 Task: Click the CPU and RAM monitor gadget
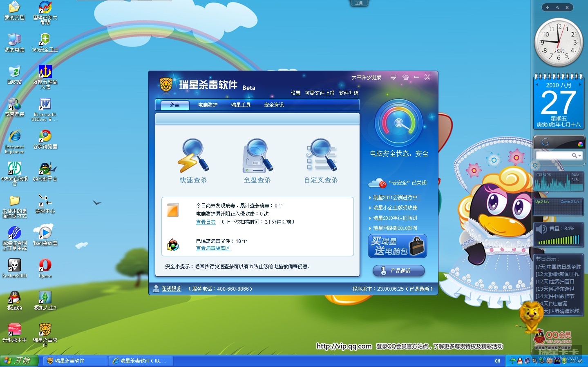point(559,182)
